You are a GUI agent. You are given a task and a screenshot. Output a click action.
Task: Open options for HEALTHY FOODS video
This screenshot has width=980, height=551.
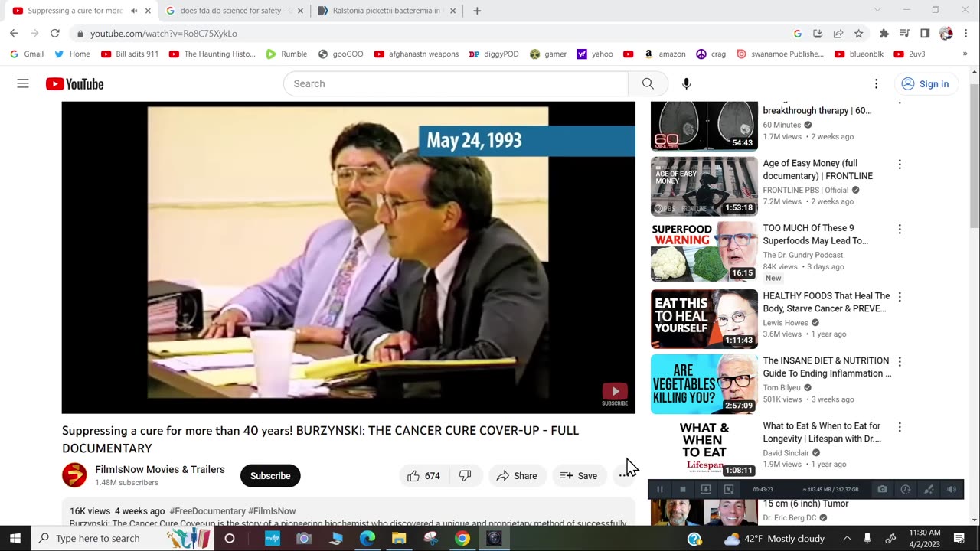(900, 297)
